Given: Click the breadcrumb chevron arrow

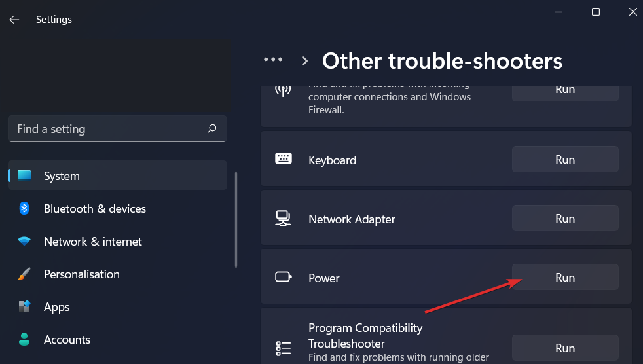Looking at the screenshot, I should [x=304, y=61].
